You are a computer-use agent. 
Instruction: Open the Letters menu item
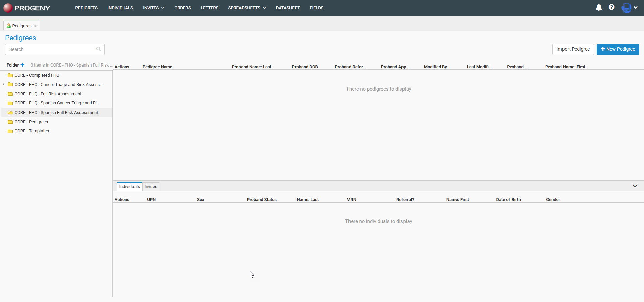209,8
